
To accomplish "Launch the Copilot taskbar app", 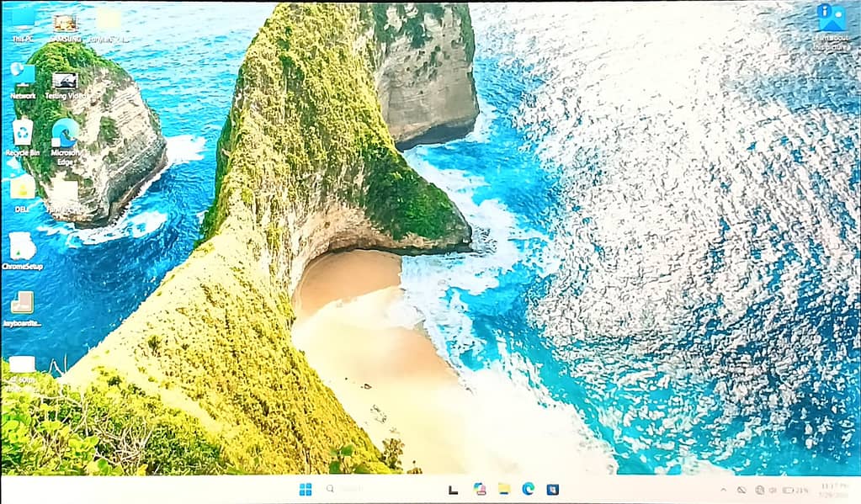I will (x=480, y=489).
